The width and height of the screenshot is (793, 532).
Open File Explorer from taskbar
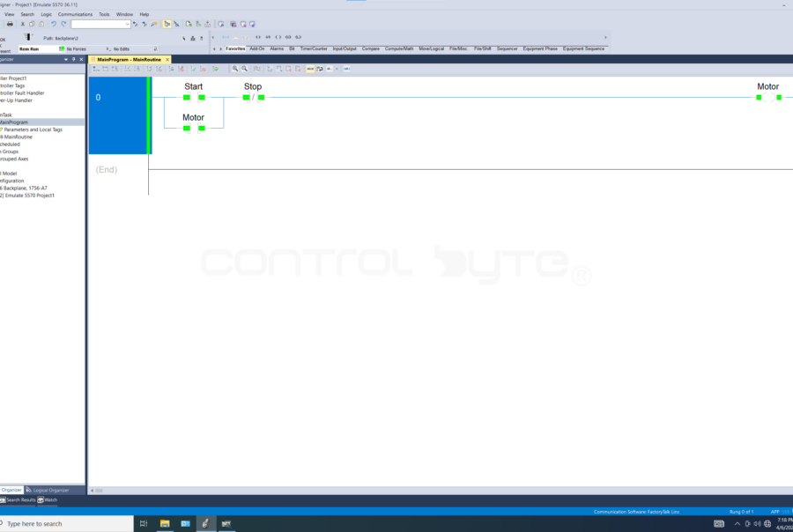[x=165, y=523]
